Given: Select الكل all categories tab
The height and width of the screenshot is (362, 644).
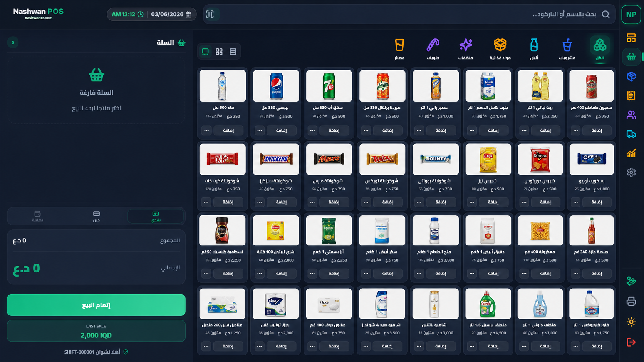Looking at the screenshot, I should (x=600, y=49).
